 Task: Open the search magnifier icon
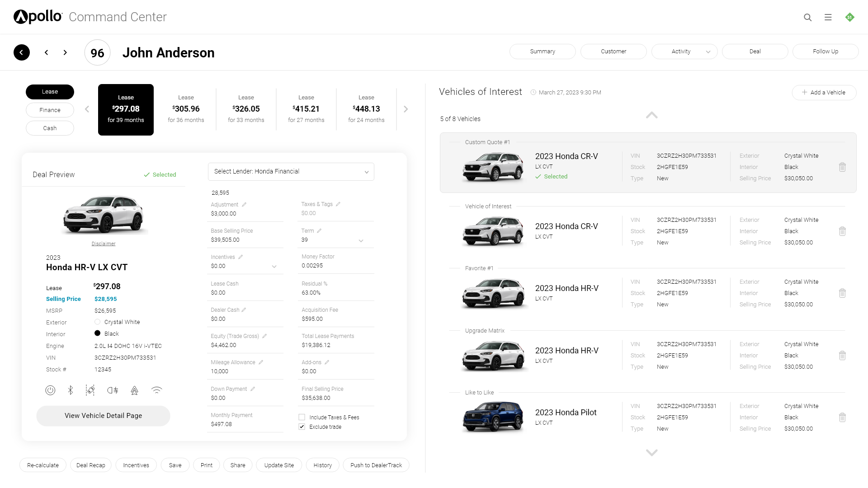click(807, 17)
